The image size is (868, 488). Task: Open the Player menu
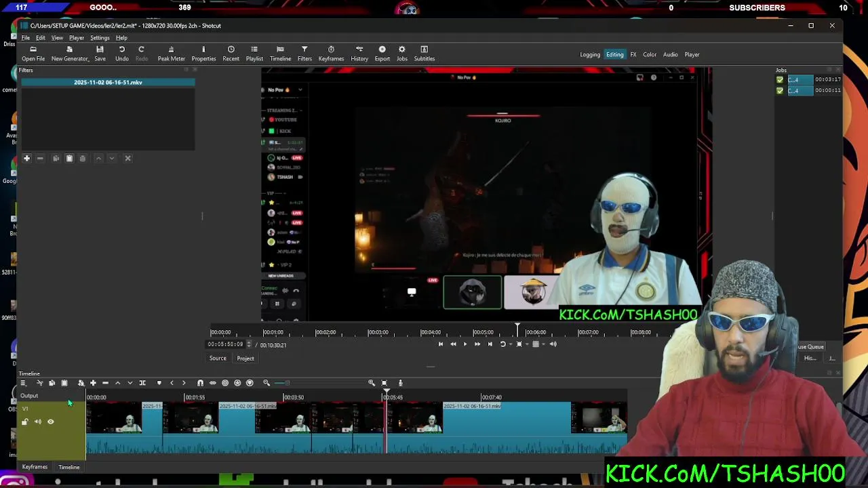[77, 38]
